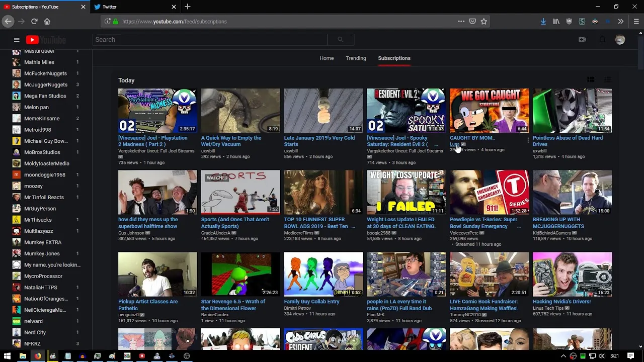
Task: Open Family Guy Collab Entry title
Action: (312, 302)
